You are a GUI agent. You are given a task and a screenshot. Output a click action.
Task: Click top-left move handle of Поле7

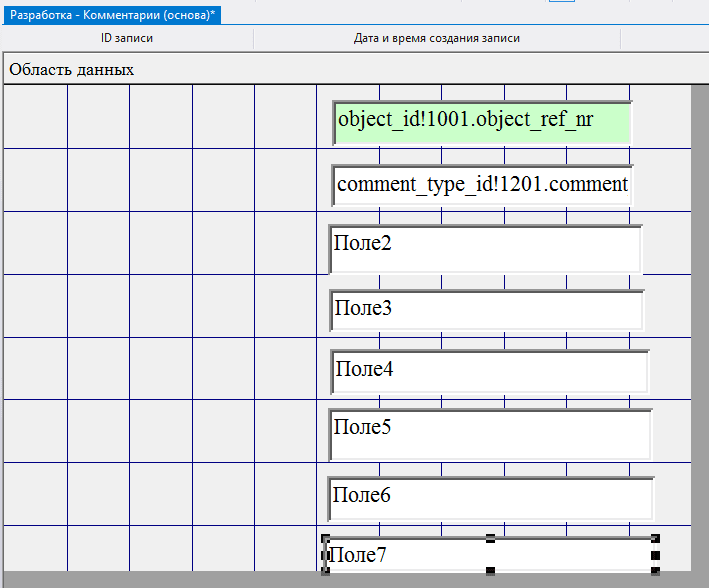coord(326,539)
